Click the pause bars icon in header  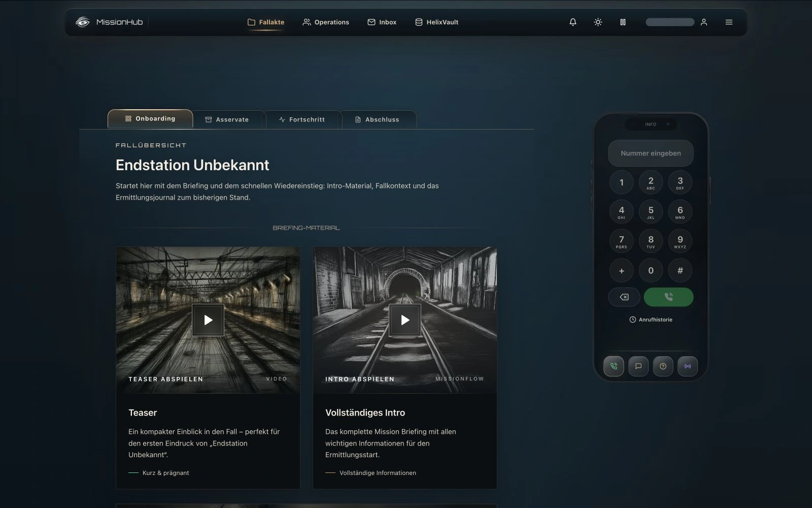point(623,22)
